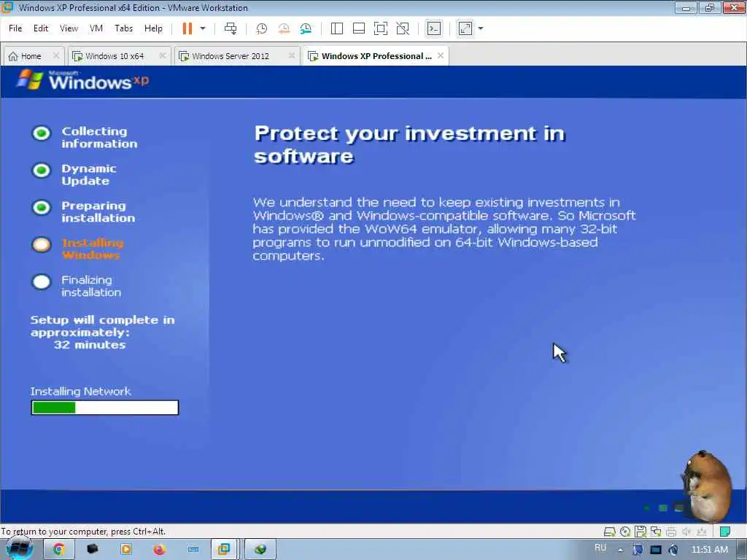Image resolution: width=747 pixels, height=560 pixels.
Task: Open the on-screen keyboard taskbar icon
Action: [193, 550]
